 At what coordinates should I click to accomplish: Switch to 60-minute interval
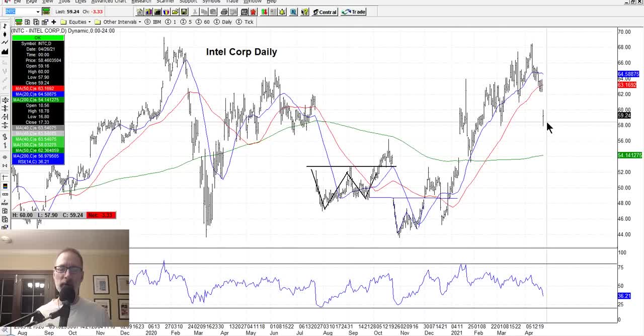pos(203,22)
